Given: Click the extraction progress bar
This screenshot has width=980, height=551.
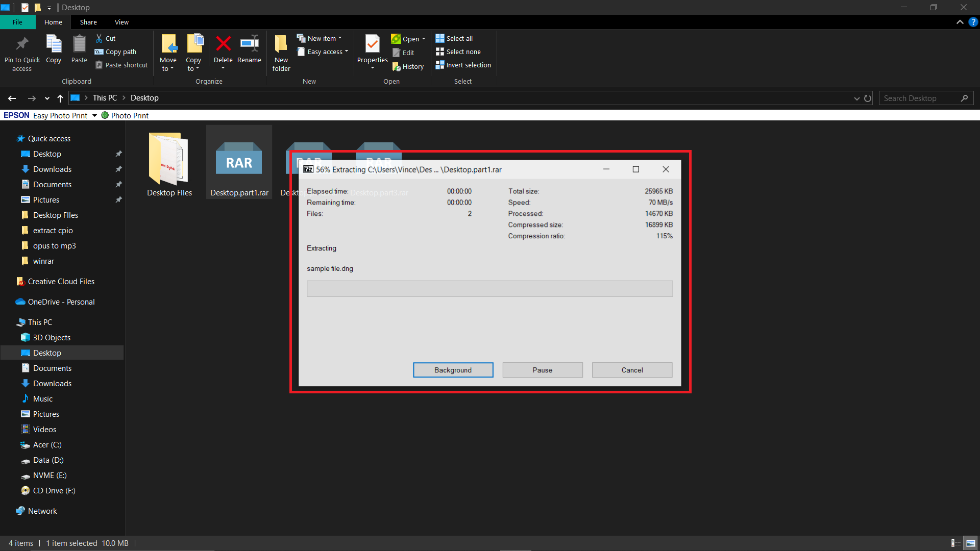Looking at the screenshot, I should [x=489, y=288].
